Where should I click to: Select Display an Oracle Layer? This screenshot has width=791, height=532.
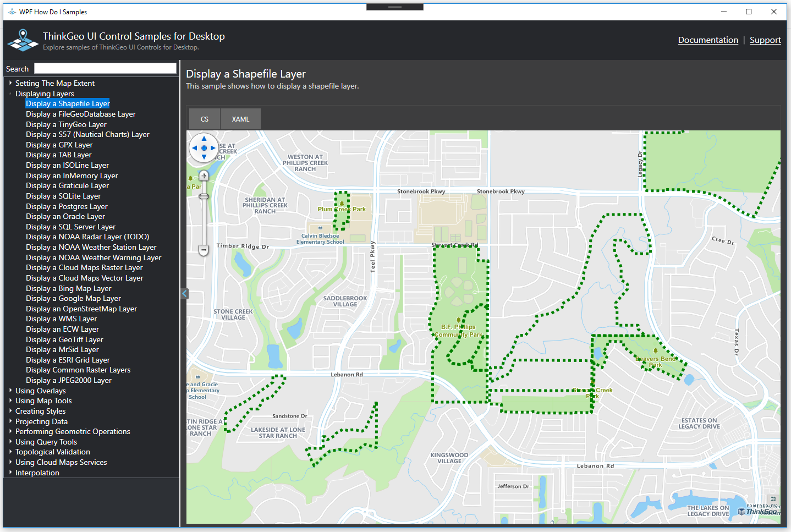(65, 216)
